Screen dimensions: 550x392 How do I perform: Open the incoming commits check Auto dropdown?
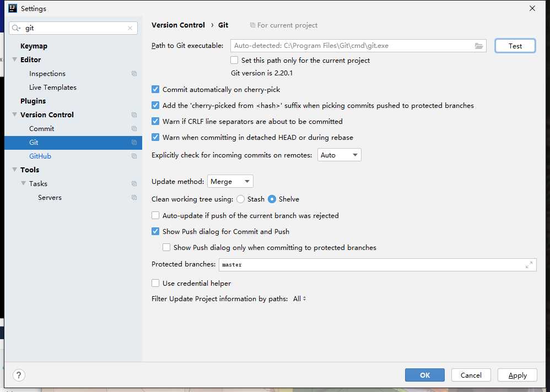coord(339,155)
